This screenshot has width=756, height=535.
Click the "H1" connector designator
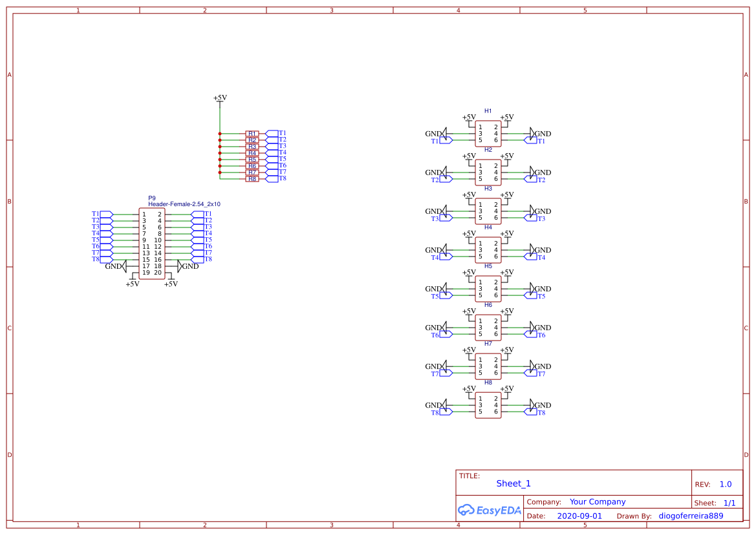pyautogui.click(x=488, y=111)
